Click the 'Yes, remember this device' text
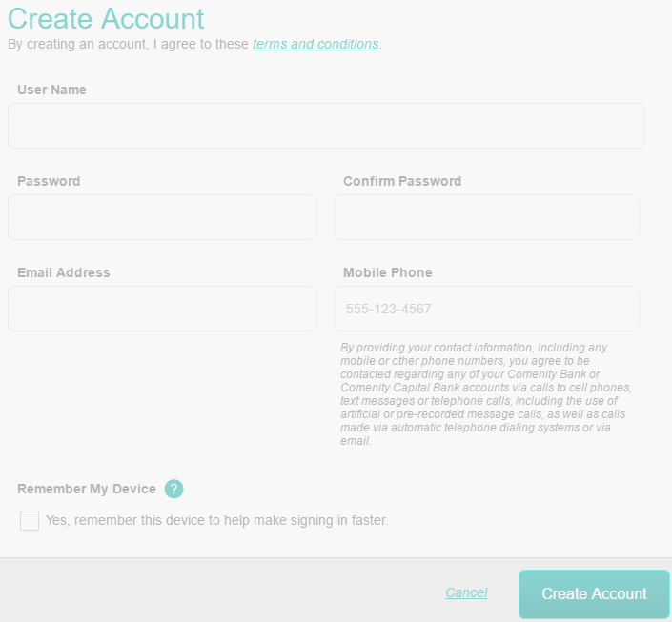Image resolution: width=672 pixels, height=622 pixels. 217,520
